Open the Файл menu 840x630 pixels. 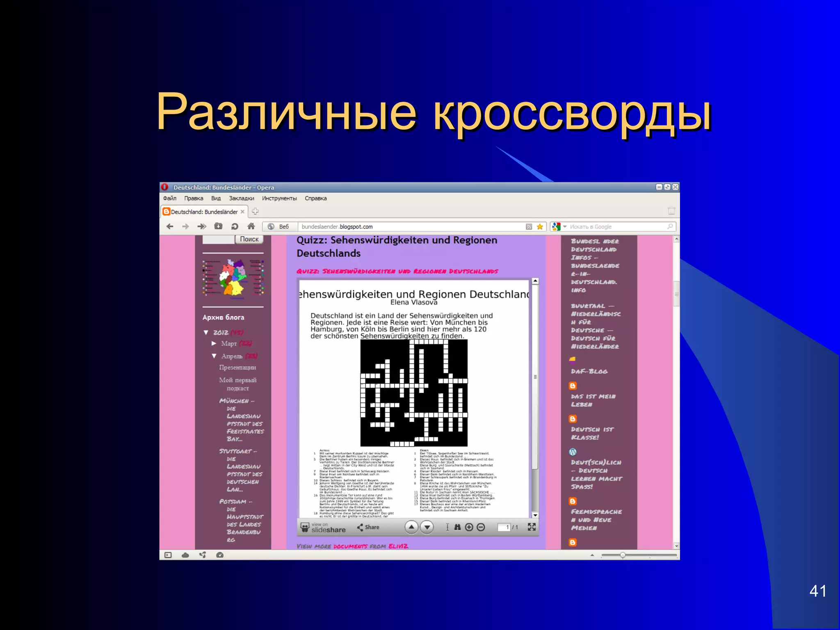click(170, 198)
